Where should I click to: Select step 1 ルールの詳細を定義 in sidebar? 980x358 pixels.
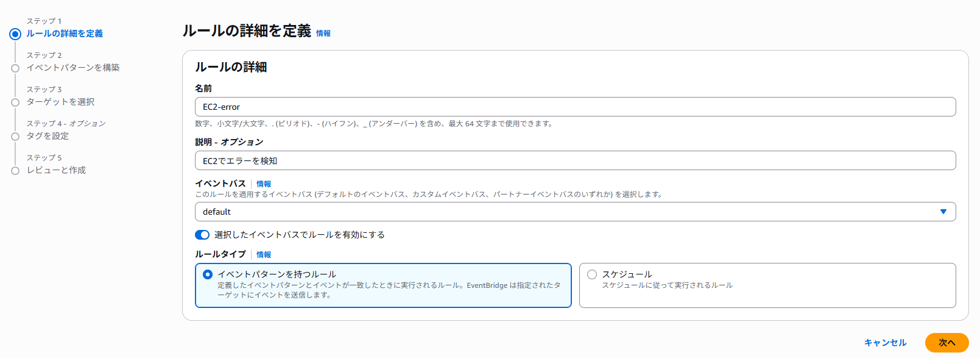pos(65,34)
